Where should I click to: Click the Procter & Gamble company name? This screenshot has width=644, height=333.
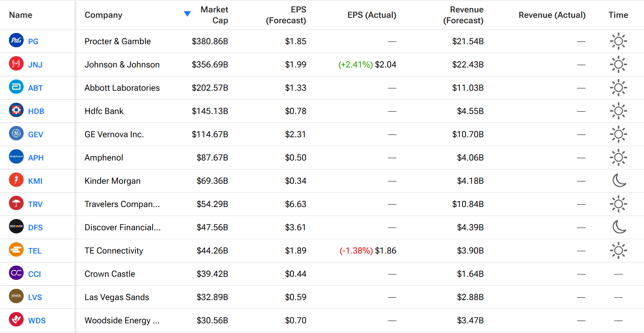tap(118, 41)
